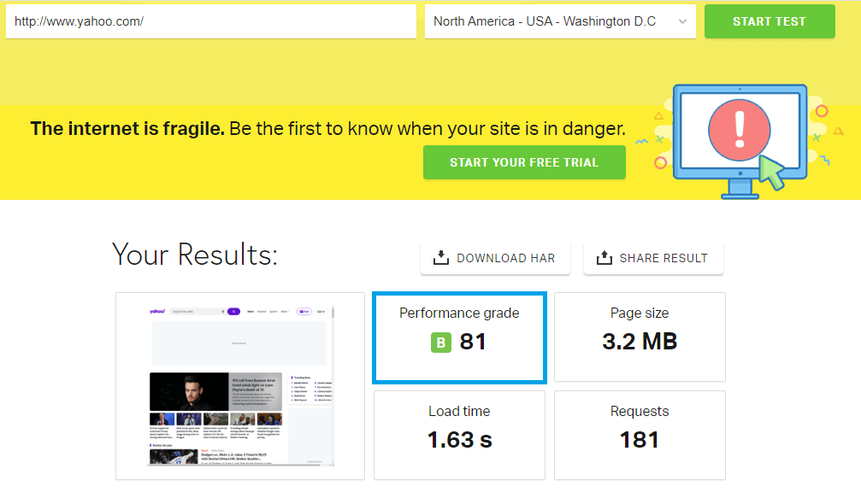Click the Load time result card

[459, 435]
